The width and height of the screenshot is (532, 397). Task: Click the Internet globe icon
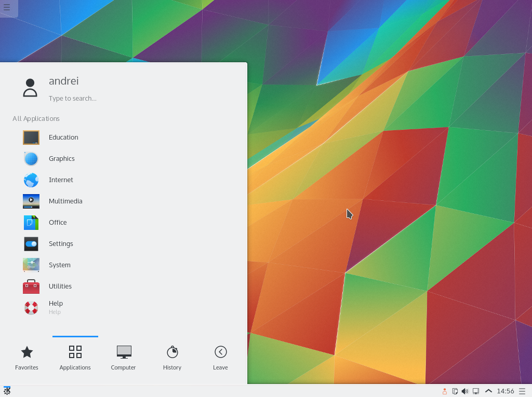click(x=31, y=180)
